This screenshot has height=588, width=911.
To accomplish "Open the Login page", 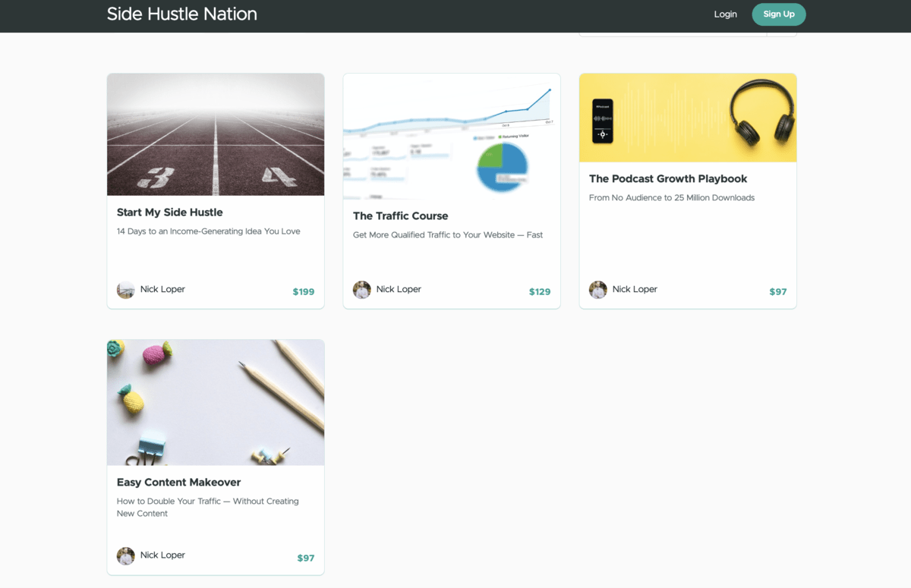I will click(725, 14).
